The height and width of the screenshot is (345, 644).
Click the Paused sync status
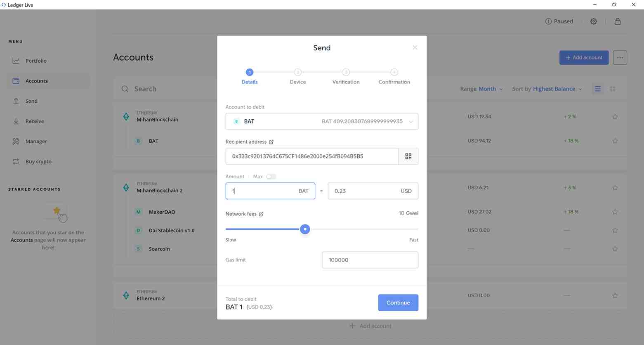pyautogui.click(x=559, y=21)
